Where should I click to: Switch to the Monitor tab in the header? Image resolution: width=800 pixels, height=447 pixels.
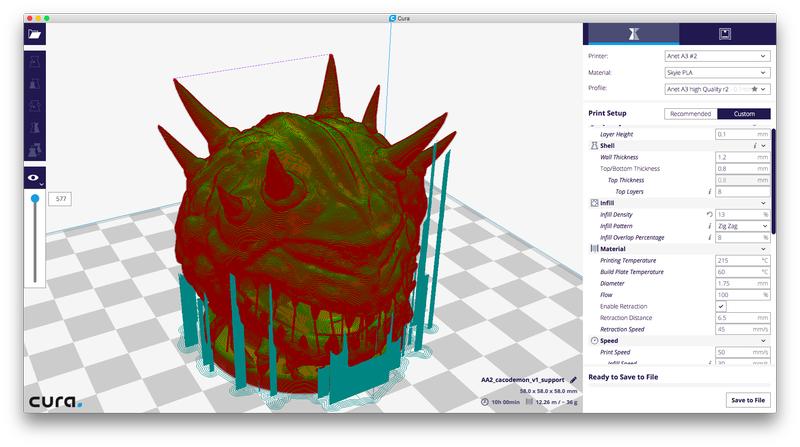[x=725, y=33]
